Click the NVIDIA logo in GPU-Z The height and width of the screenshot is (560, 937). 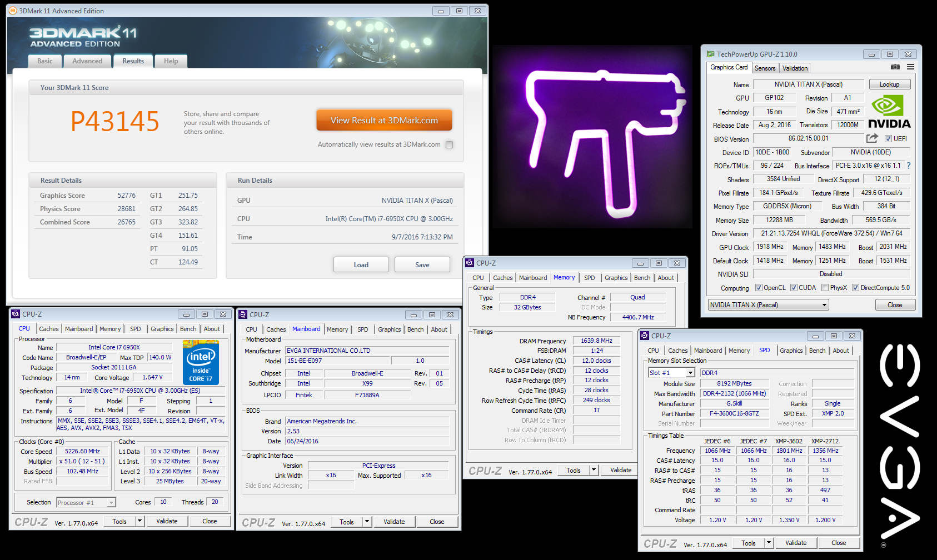[x=889, y=112]
